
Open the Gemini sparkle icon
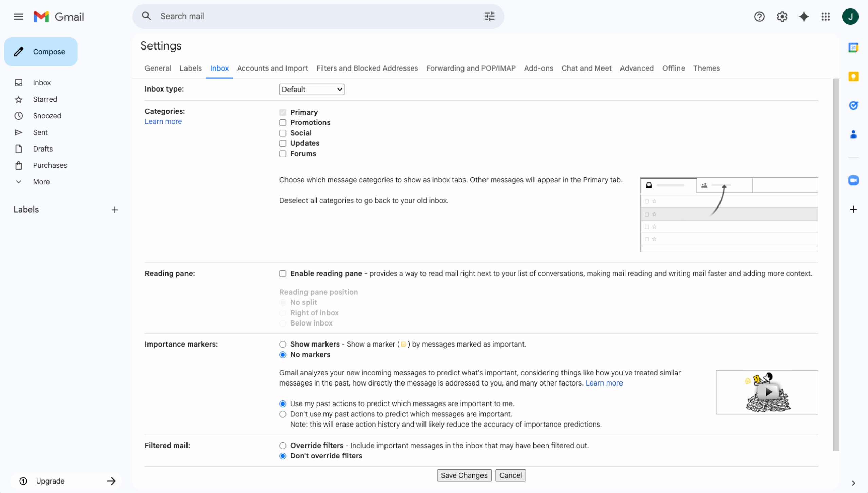pos(804,16)
